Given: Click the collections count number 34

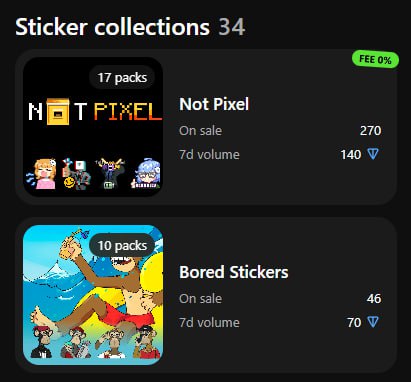Looking at the screenshot, I should click(232, 27).
